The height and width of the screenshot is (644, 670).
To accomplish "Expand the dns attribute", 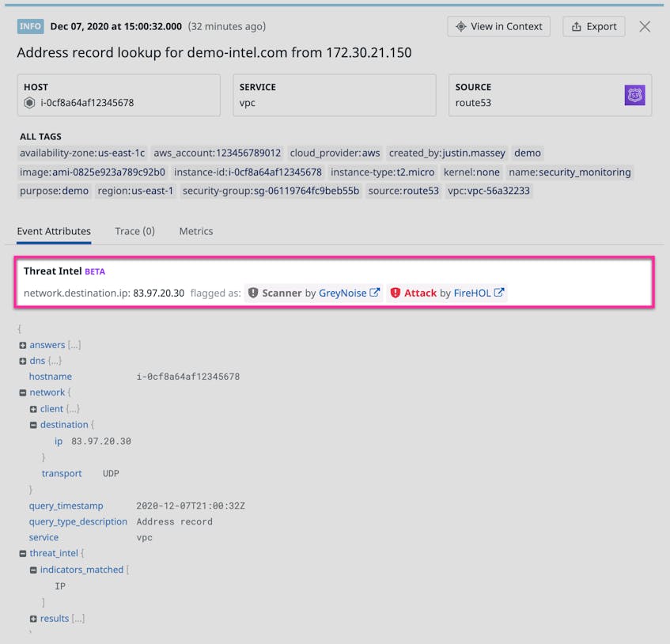I will coord(23,361).
